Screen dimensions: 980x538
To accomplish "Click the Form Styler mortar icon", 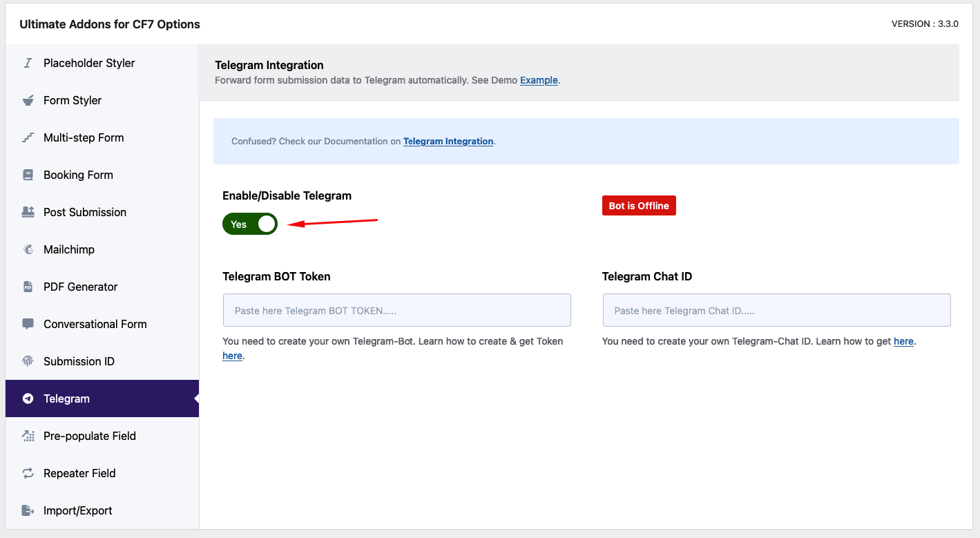I will point(28,100).
